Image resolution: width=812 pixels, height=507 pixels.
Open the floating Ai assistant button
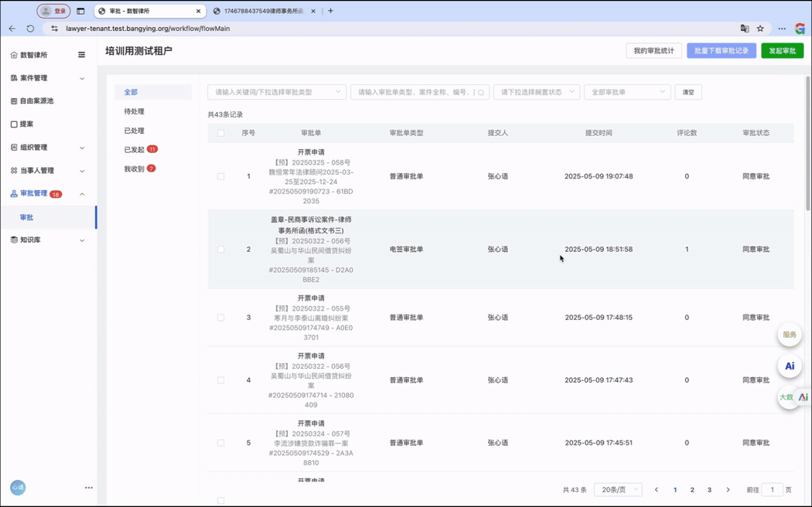(x=790, y=366)
